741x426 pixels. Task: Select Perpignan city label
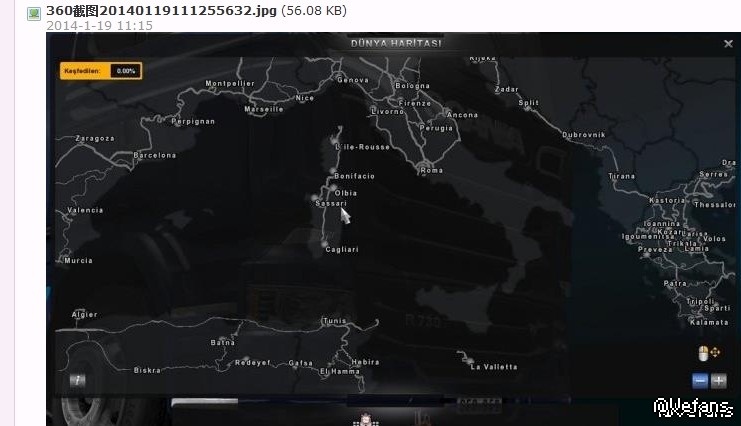coord(193,122)
